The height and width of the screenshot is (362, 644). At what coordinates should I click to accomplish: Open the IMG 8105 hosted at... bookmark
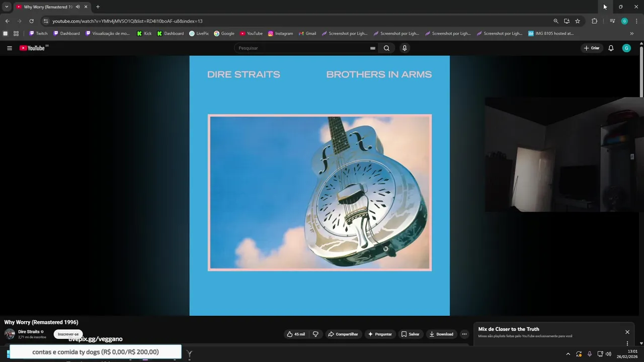click(551, 34)
